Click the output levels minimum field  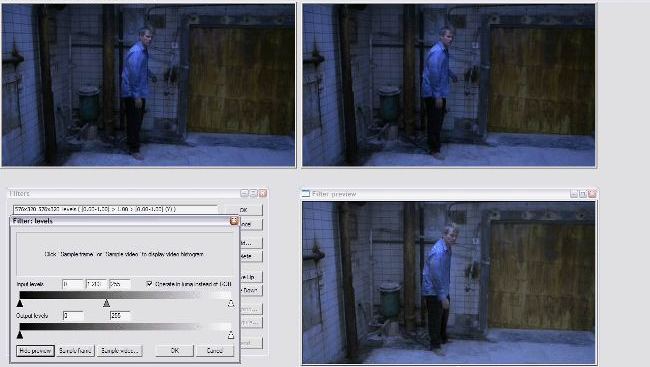click(x=73, y=316)
